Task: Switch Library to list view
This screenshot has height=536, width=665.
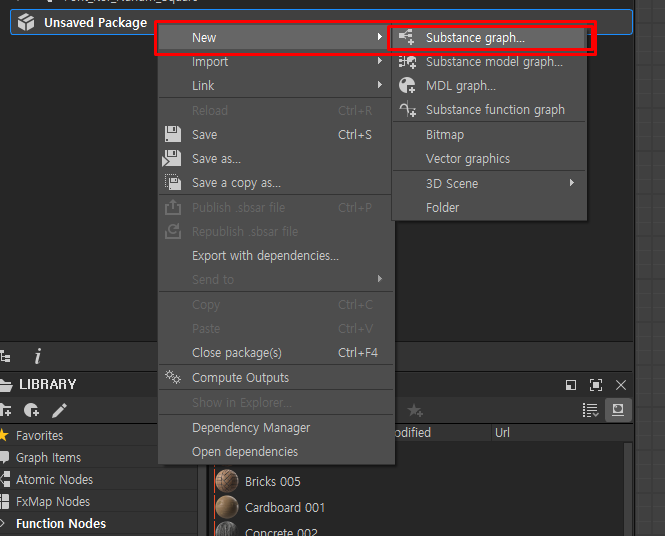Action: [590, 410]
